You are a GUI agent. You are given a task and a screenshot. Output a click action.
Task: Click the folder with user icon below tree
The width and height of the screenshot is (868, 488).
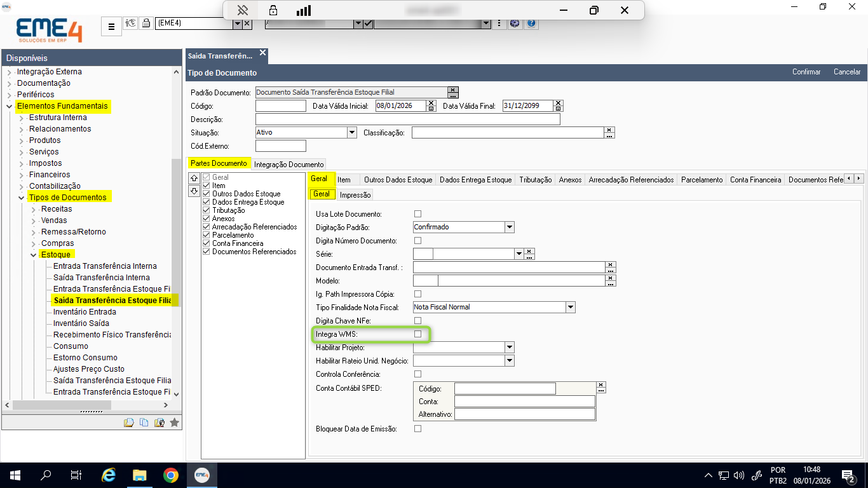point(159,423)
